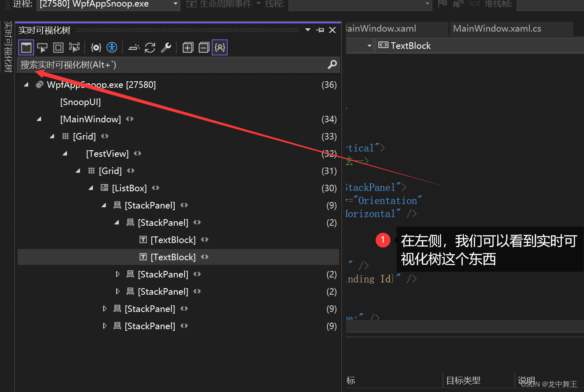Screen dimensions: 584x392
Task: Click the target type column header
Action: [464, 381]
